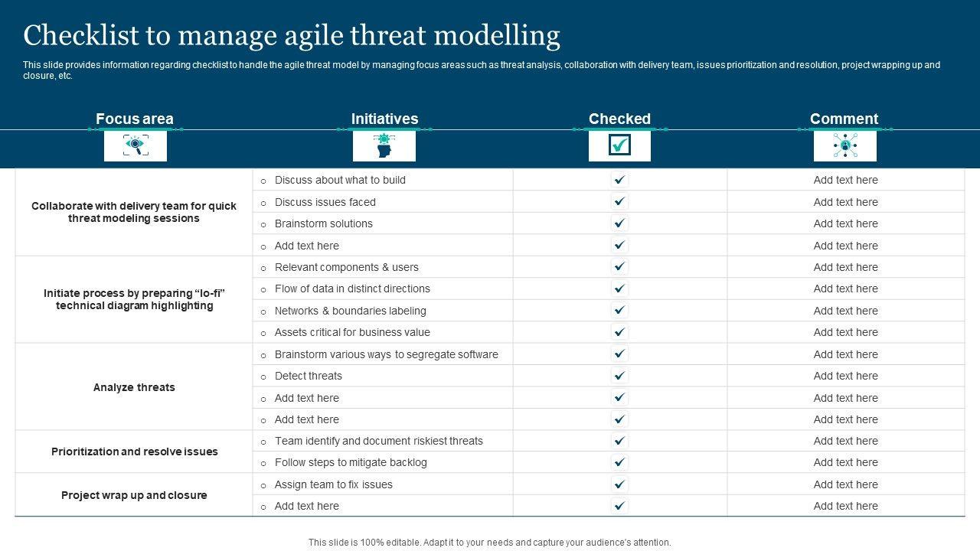Click the Comment column header

844,119
